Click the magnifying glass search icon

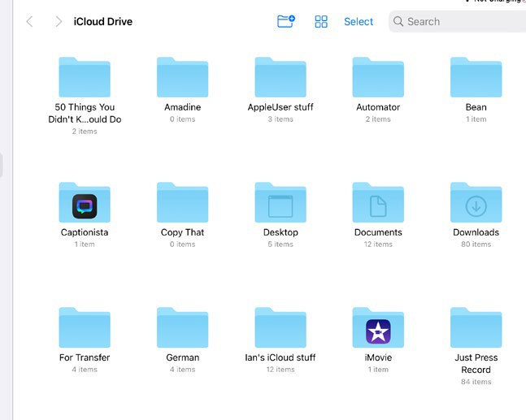398,21
